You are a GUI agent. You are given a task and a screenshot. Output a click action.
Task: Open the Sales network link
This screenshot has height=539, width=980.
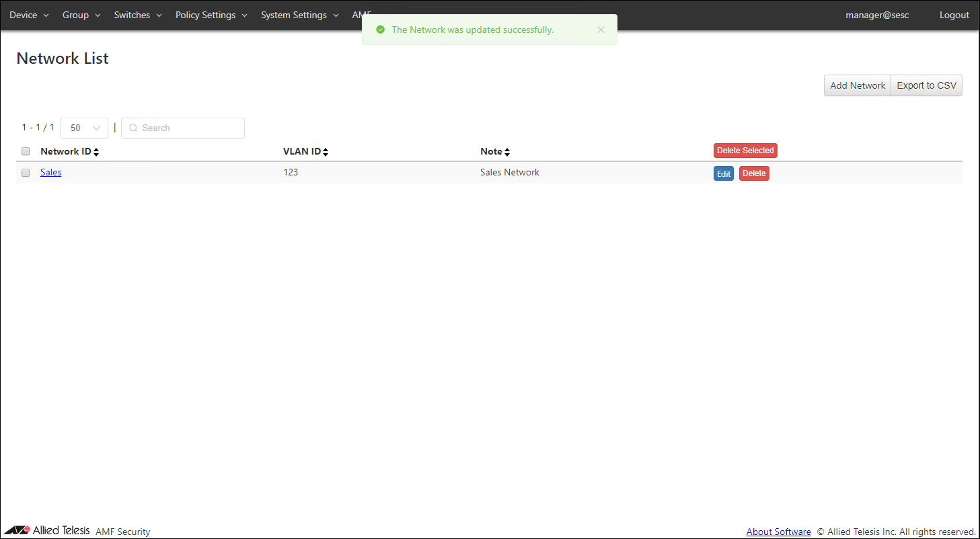click(50, 172)
